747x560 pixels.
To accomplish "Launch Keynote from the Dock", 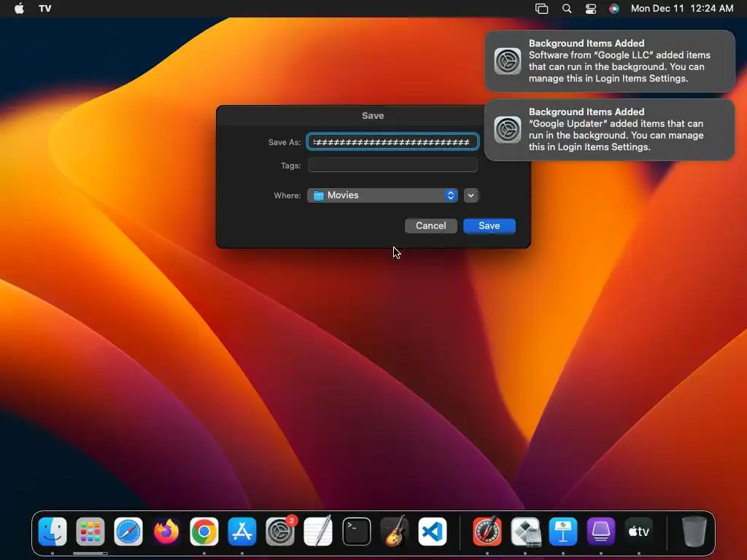I will point(563,532).
